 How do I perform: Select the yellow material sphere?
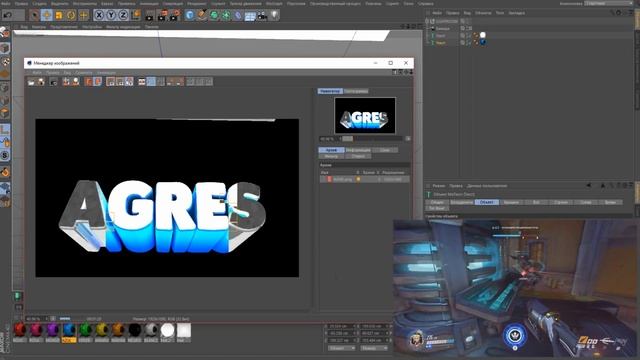pyautogui.click(x=102, y=330)
